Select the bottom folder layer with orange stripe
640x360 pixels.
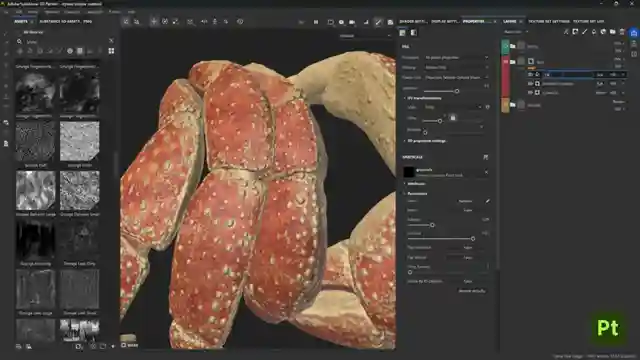563,105
